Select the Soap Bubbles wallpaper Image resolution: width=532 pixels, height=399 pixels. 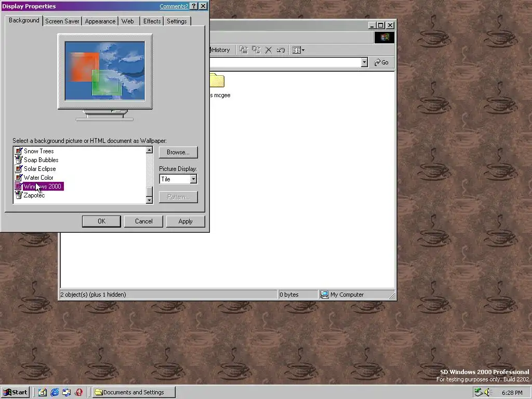41,160
